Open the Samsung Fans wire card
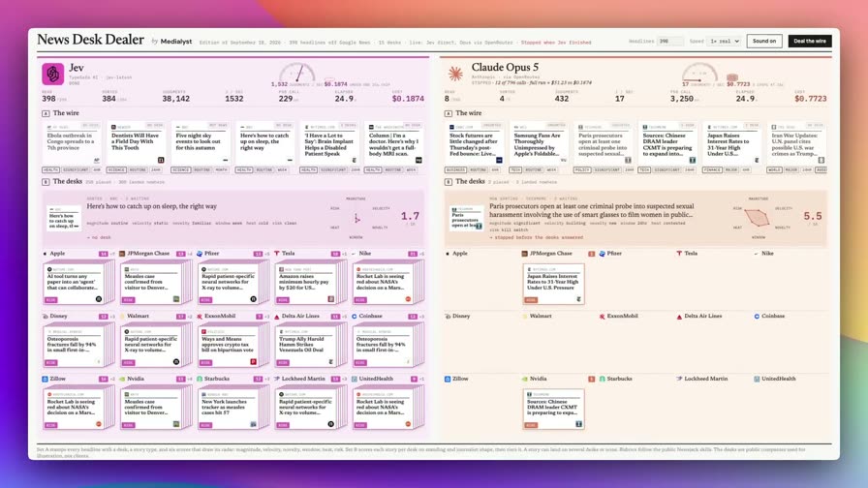This screenshot has width=868, height=488. coord(540,142)
